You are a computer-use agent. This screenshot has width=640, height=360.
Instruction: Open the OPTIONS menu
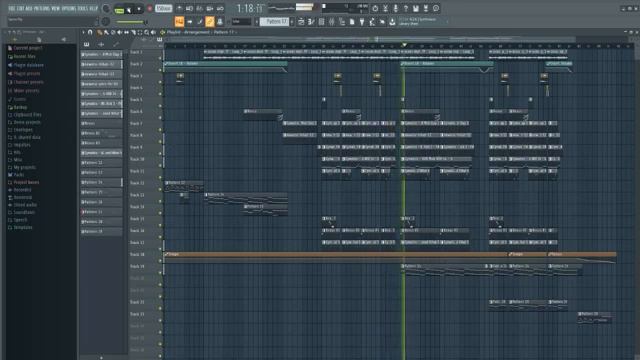(69, 9)
